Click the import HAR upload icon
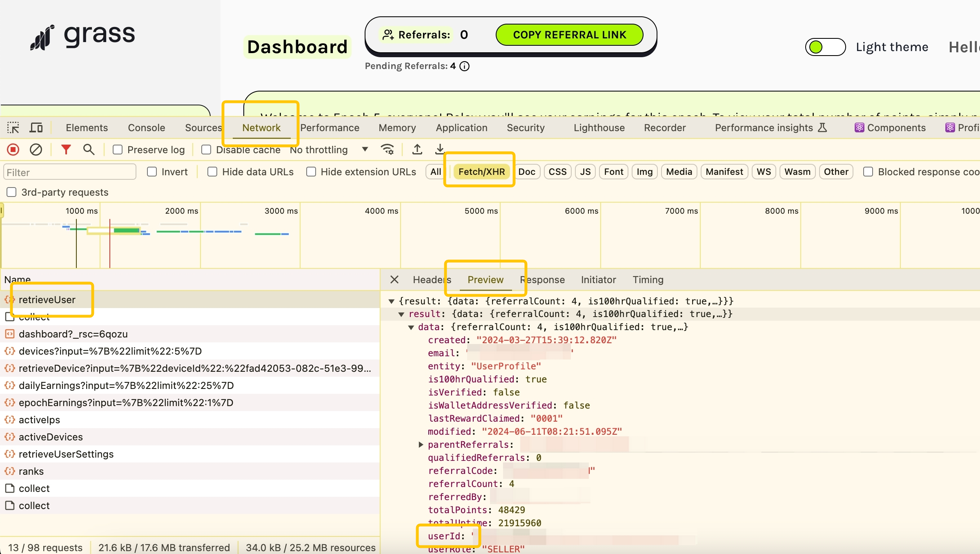980x554 pixels. [417, 149]
